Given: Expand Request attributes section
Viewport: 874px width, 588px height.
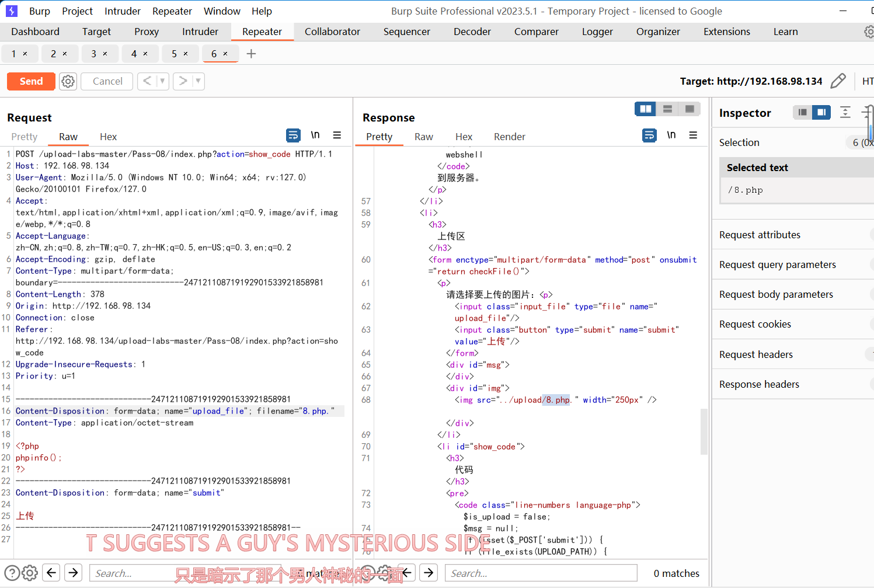Looking at the screenshot, I should pyautogui.click(x=793, y=235).
